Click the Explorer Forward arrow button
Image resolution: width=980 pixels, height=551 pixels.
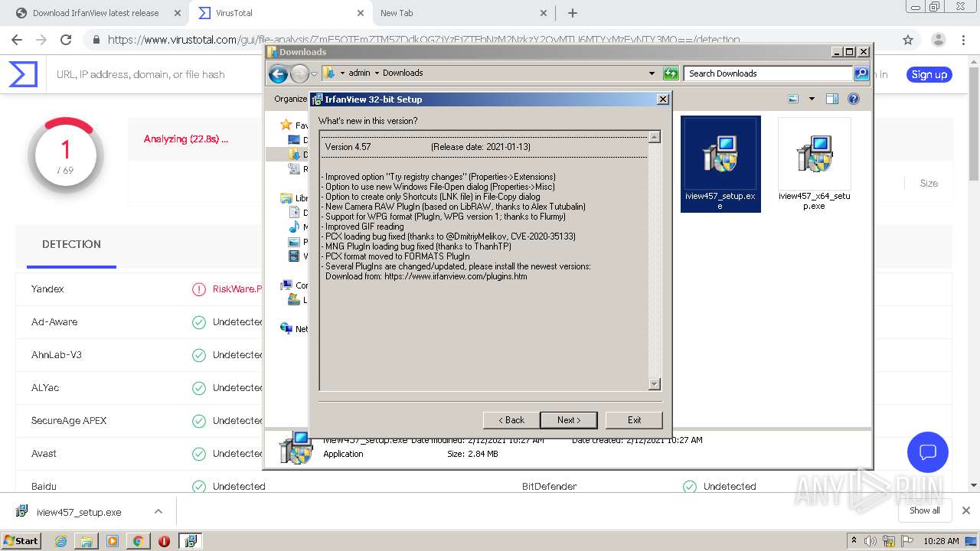(299, 73)
